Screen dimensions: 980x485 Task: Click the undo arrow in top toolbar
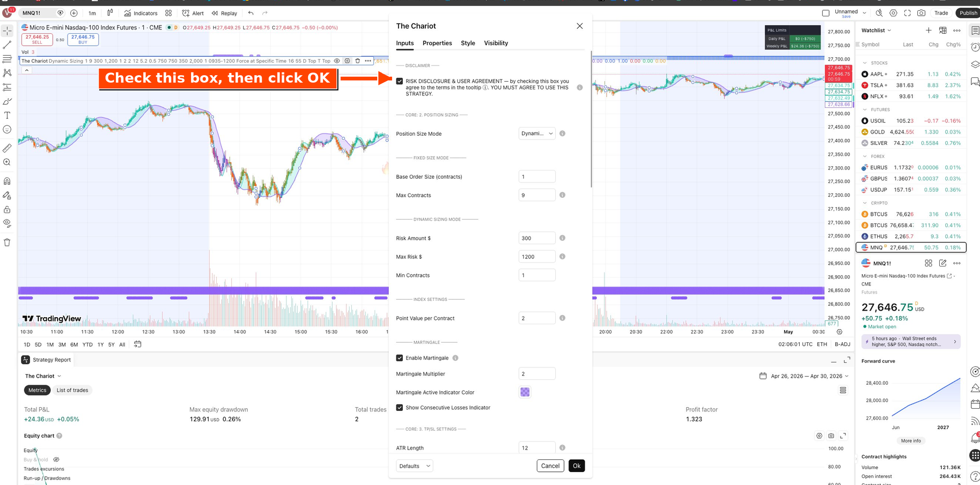(x=250, y=13)
